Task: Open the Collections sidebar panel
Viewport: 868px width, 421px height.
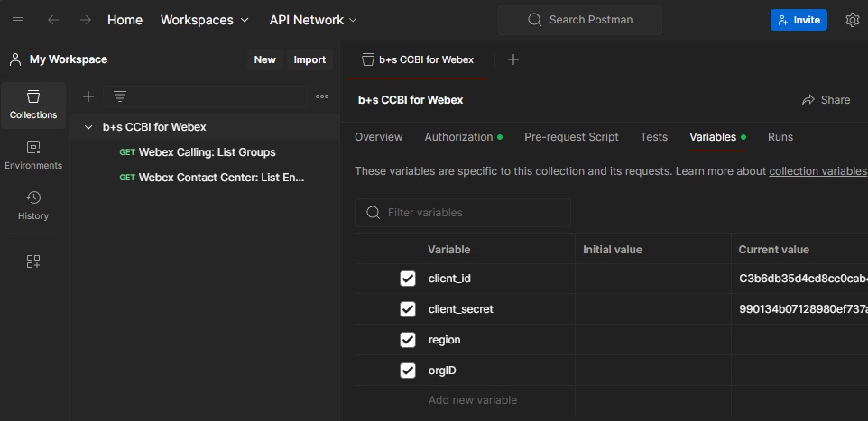Action: pyautogui.click(x=33, y=105)
